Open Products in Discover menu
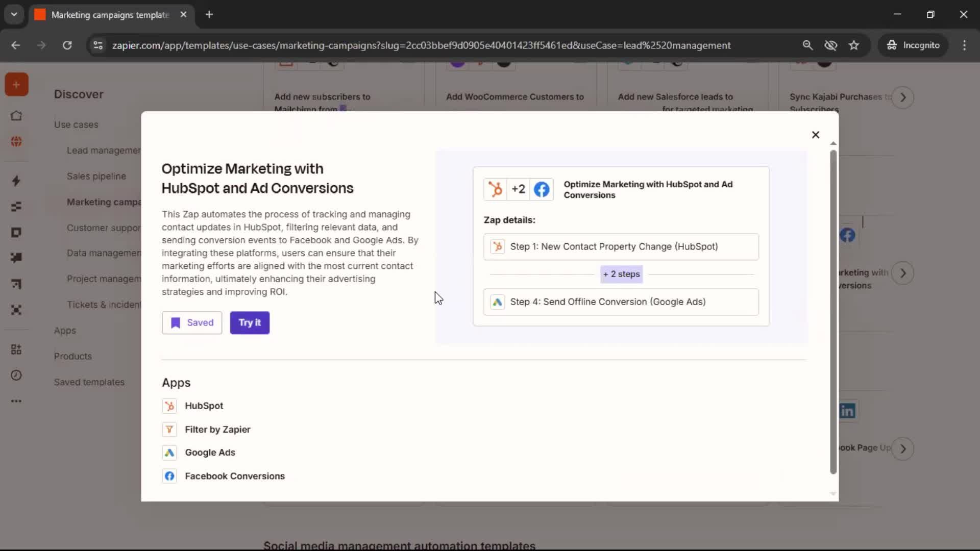 click(x=73, y=357)
